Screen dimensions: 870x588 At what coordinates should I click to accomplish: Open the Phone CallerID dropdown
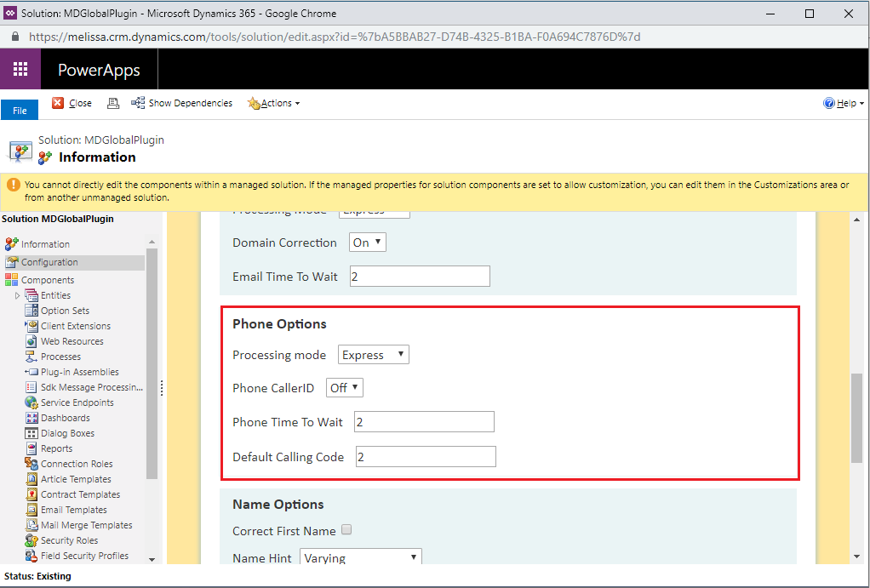click(x=345, y=388)
